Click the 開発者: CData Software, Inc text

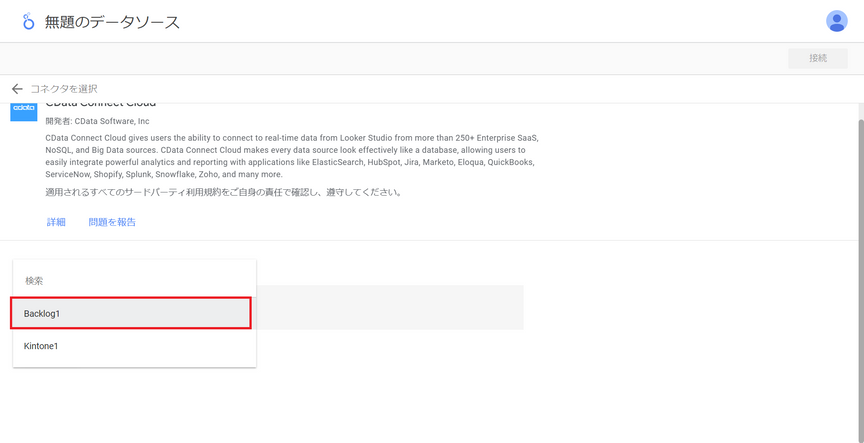(98, 121)
